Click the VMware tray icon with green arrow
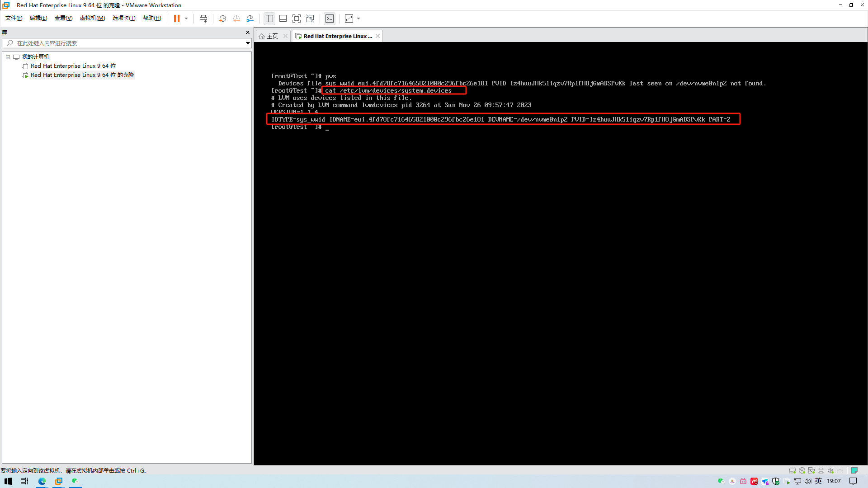The width and height of the screenshot is (868, 488). coord(787,481)
